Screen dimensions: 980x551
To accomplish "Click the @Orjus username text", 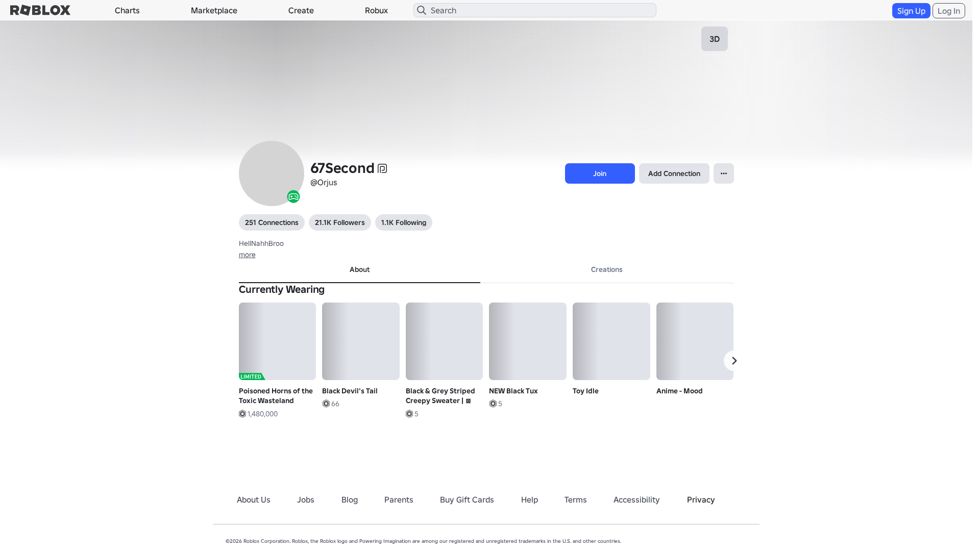I will click(324, 183).
